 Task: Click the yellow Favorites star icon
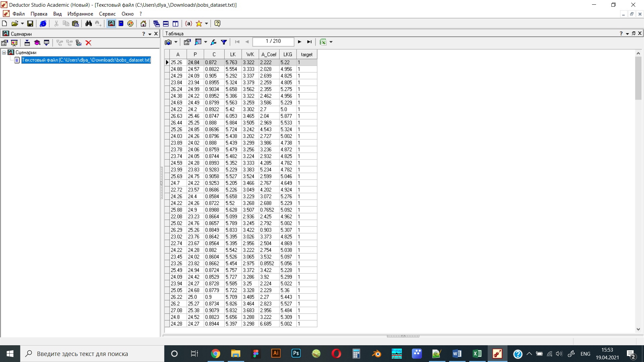pos(199,23)
